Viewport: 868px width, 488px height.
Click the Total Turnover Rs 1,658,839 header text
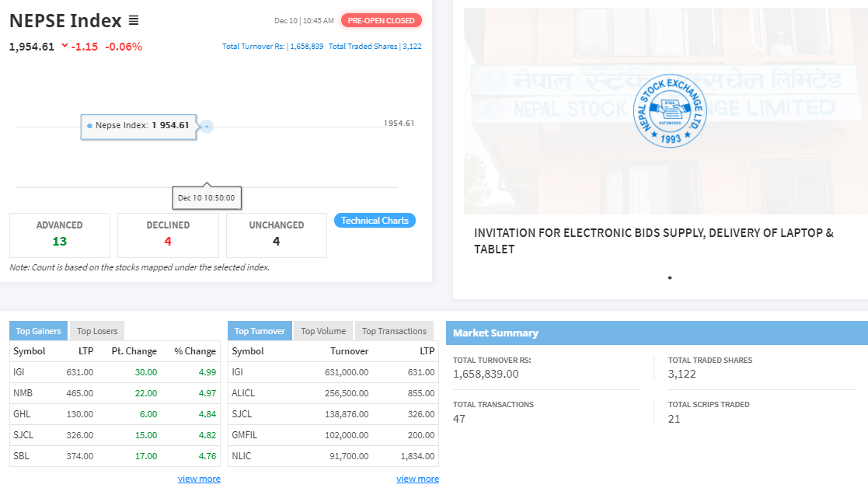[x=272, y=47]
